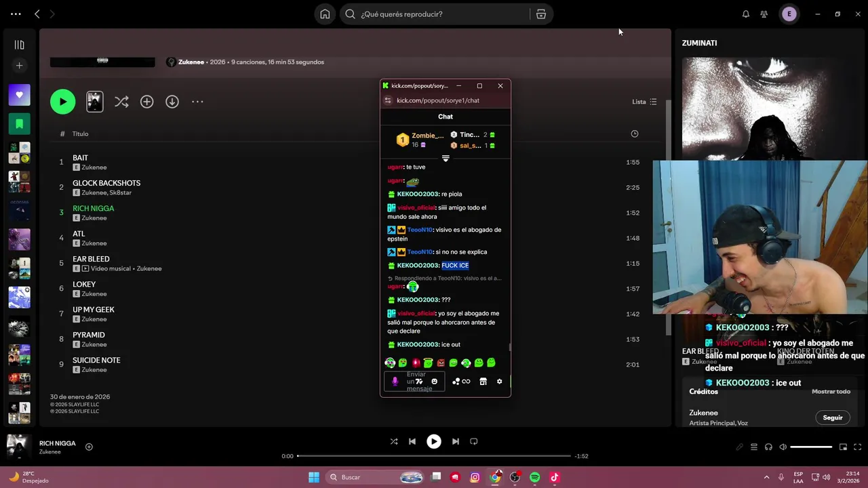
Task: Sort by duration clock icon
Action: [x=635, y=134]
